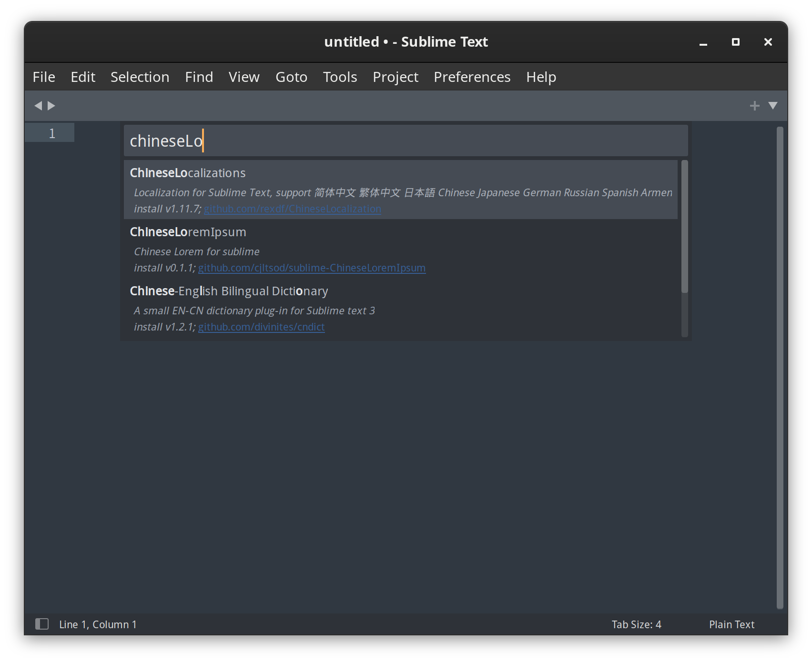Add a new tab with plus icon
812x662 pixels.
[754, 105]
